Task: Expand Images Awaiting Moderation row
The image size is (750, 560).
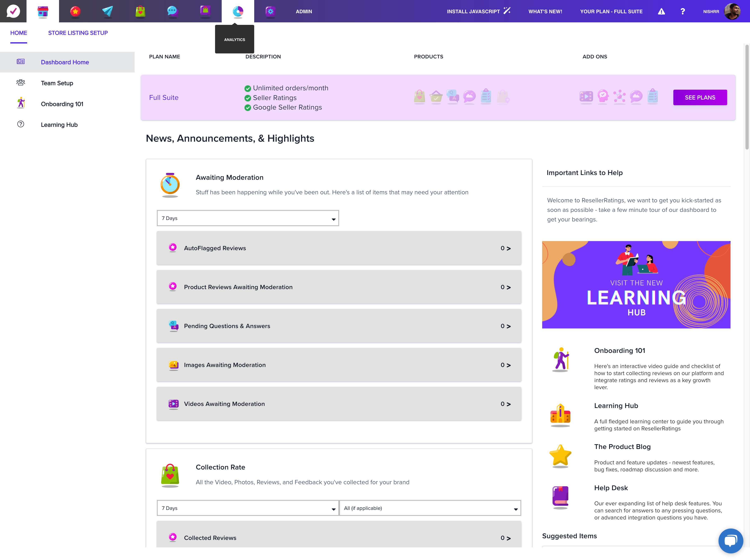Action: (339, 365)
